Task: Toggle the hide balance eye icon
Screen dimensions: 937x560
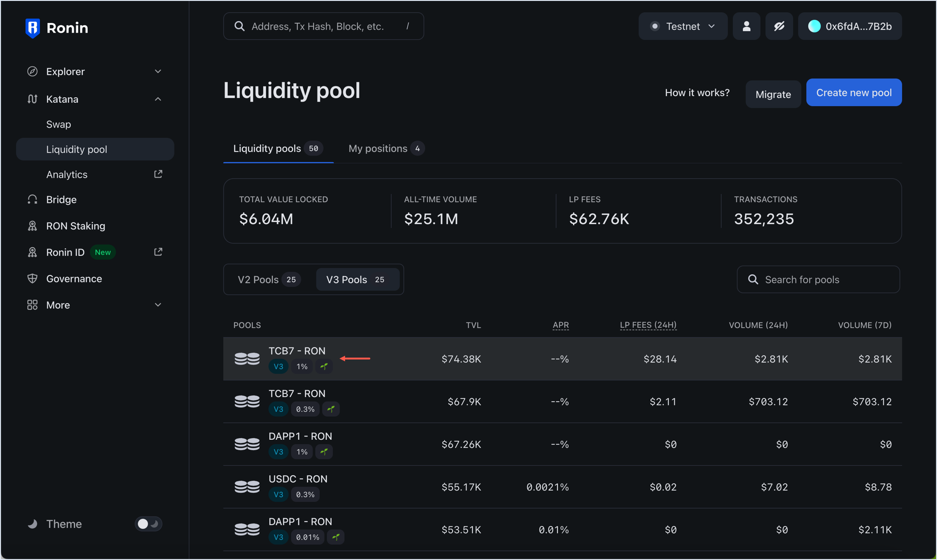Action: (779, 27)
